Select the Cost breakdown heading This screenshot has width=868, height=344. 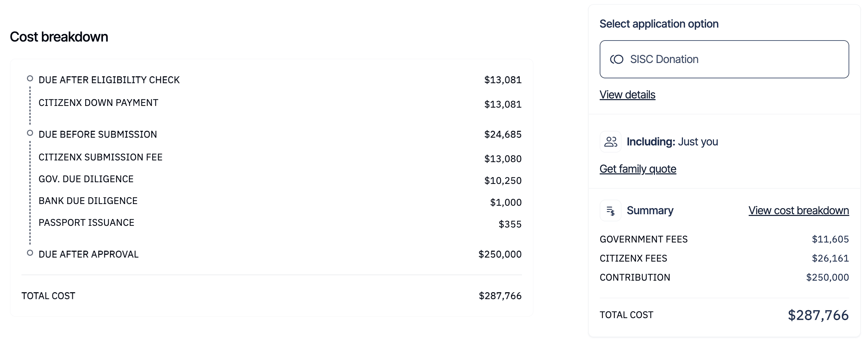pyautogui.click(x=59, y=36)
